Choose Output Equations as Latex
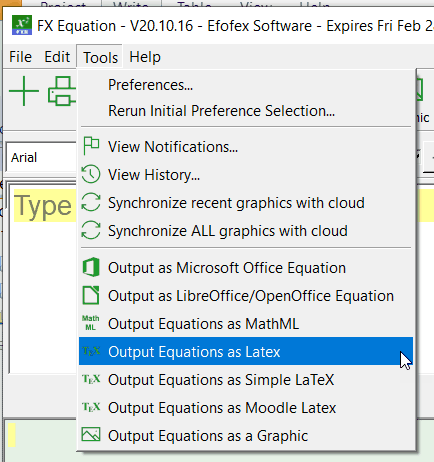The height and width of the screenshot is (462, 434). 246,351
